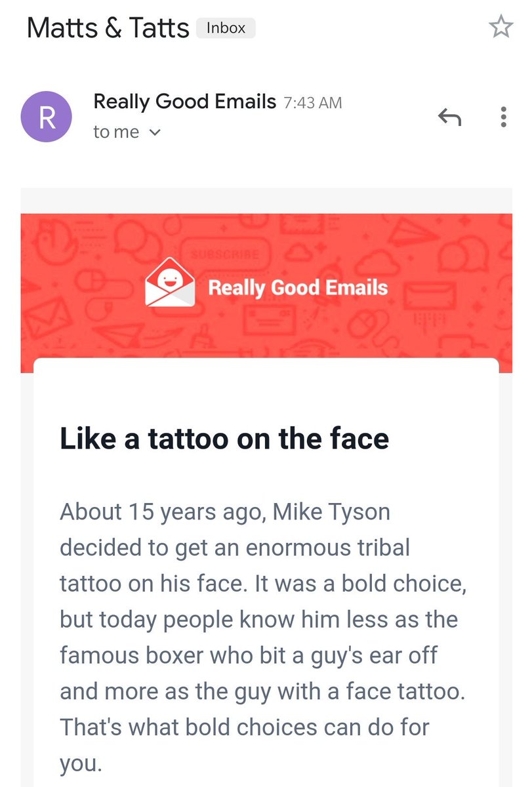This screenshot has height=787, width=532.
Task: Open the three-dot more options menu
Action: (503, 117)
